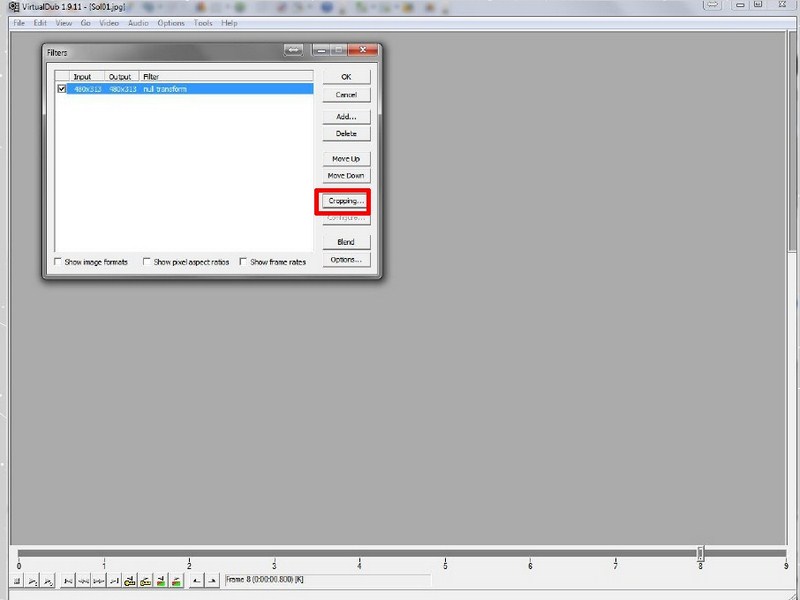Open the Tools menu
The height and width of the screenshot is (600, 800).
pos(203,23)
